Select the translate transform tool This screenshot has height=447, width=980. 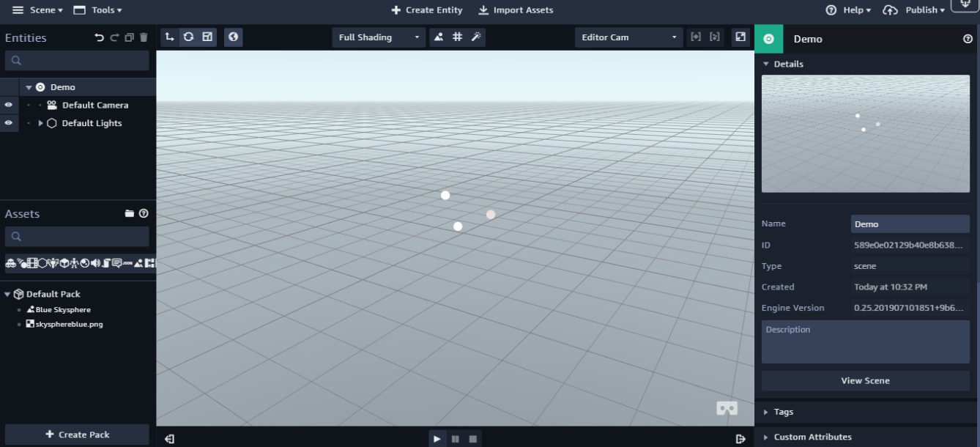(x=170, y=37)
